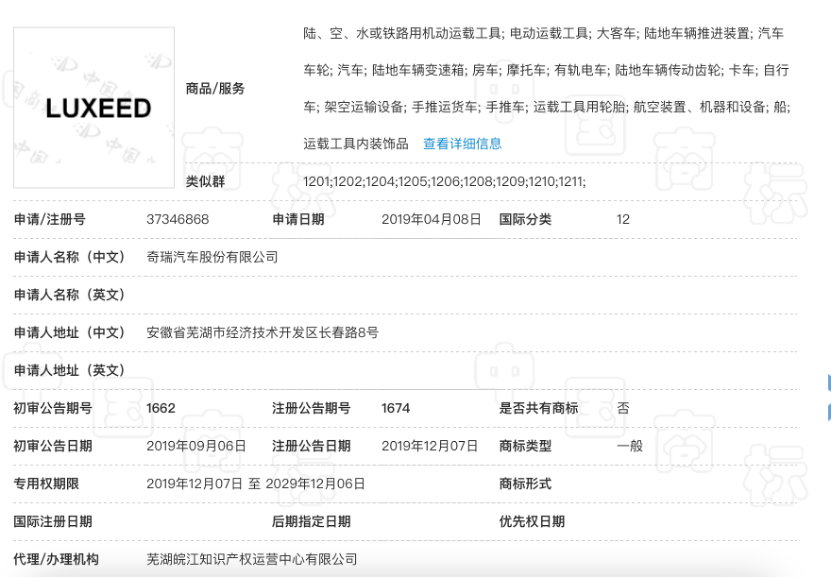Click the application date 2019年04月08日

pyautogui.click(x=431, y=219)
